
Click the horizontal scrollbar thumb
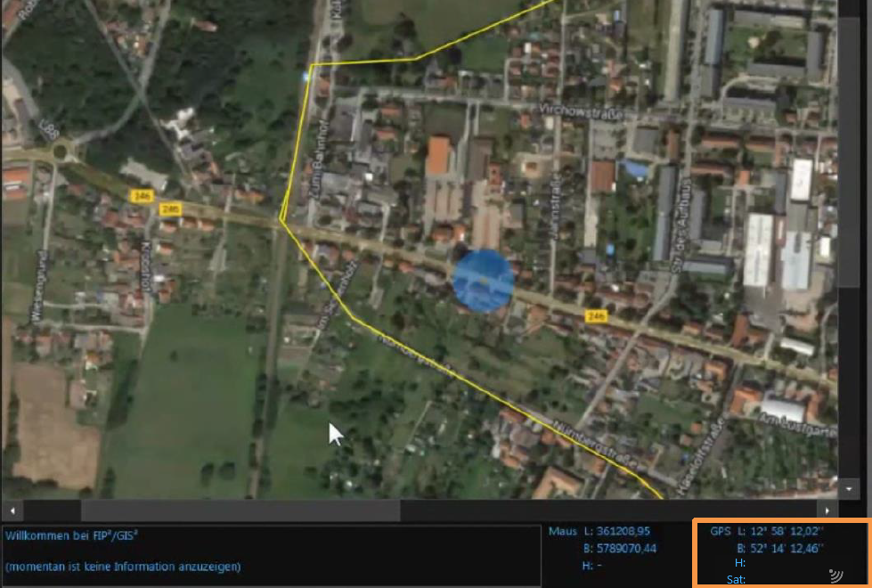240,510
